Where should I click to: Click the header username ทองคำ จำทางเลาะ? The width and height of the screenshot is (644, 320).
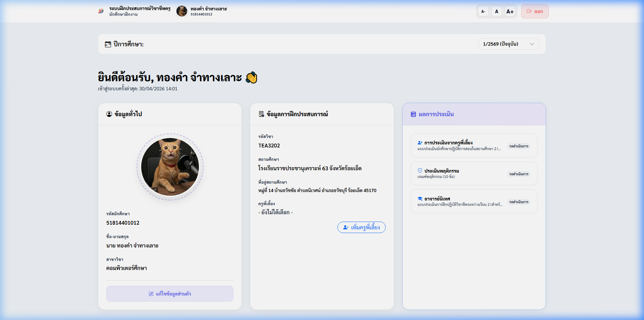[x=209, y=9]
